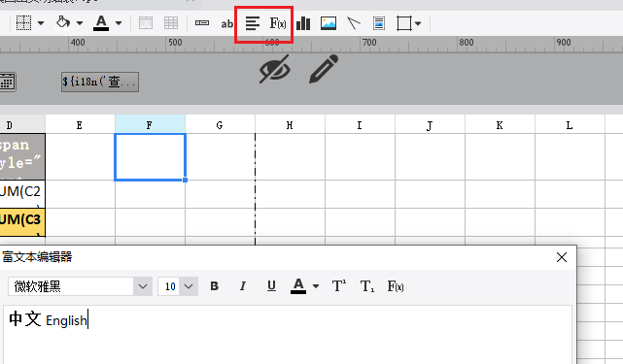Click the merge cells icon
The height and width of the screenshot is (364, 623).
coord(146,23)
